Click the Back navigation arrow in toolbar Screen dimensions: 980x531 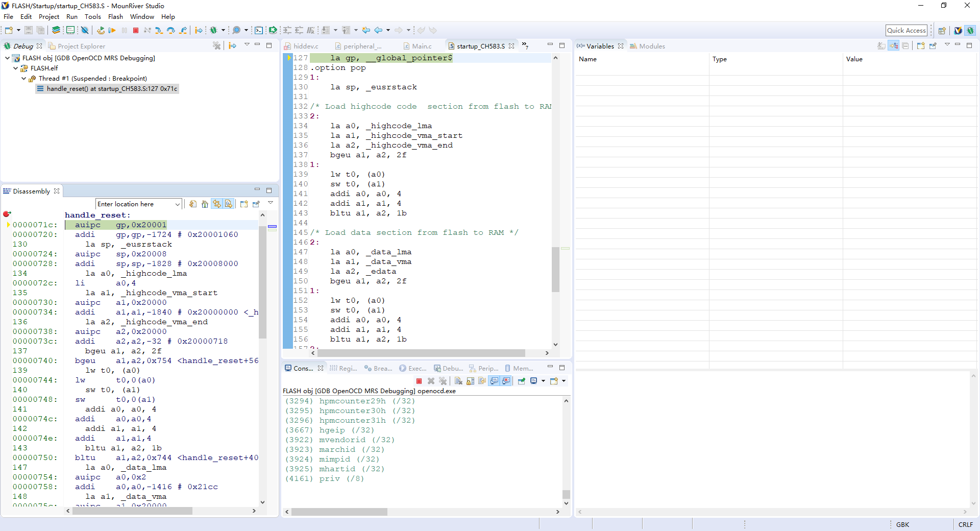click(378, 30)
